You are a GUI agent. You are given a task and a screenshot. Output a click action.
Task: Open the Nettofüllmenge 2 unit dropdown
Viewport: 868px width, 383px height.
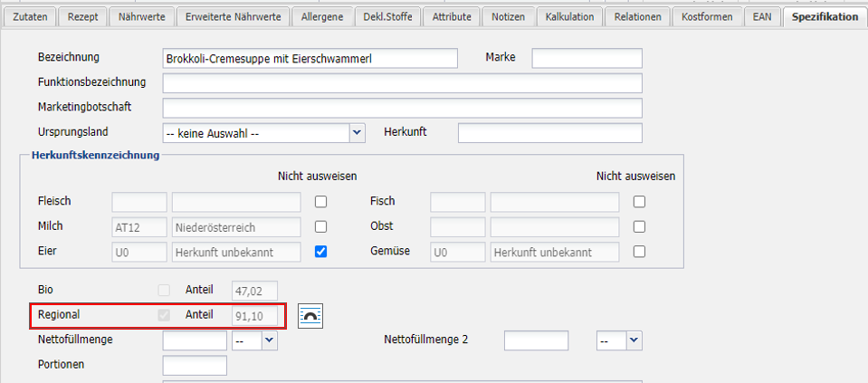(x=634, y=340)
